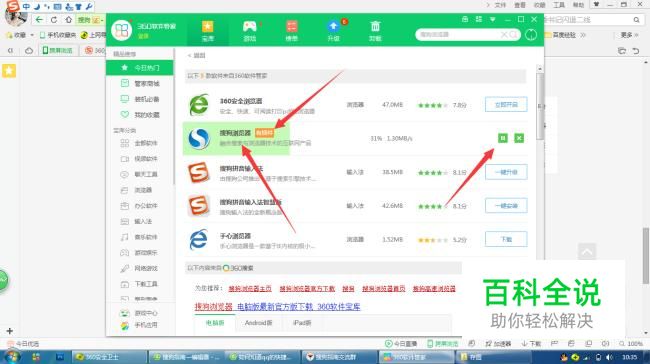
Task: Click 一键升级 for 搜狗拼音输入法
Action: (506, 172)
